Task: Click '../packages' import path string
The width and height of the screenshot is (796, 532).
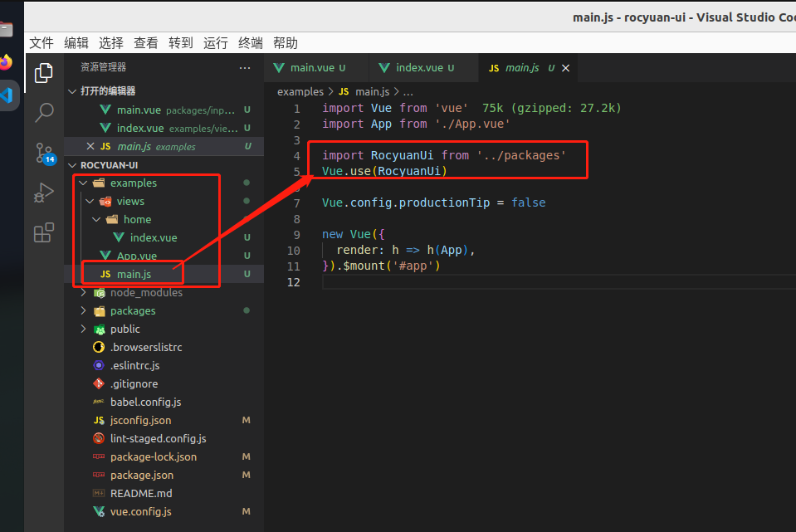Action: pos(521,155)
